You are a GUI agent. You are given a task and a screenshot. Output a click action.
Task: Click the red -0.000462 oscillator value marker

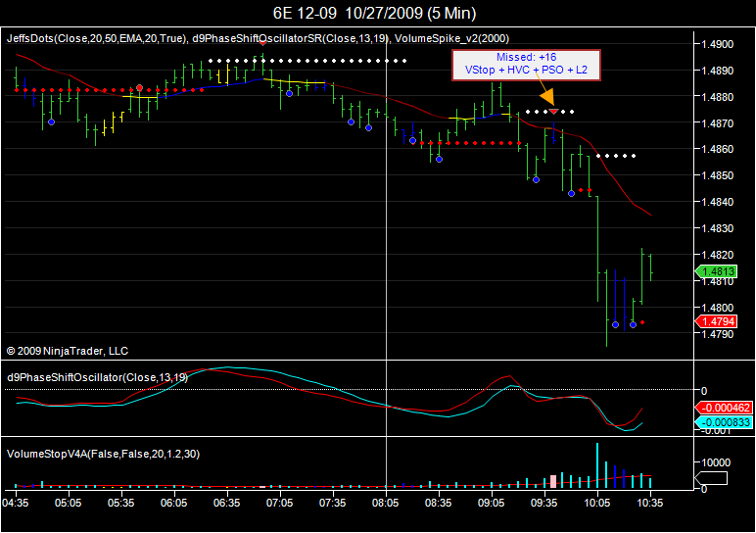pos(724,408)
